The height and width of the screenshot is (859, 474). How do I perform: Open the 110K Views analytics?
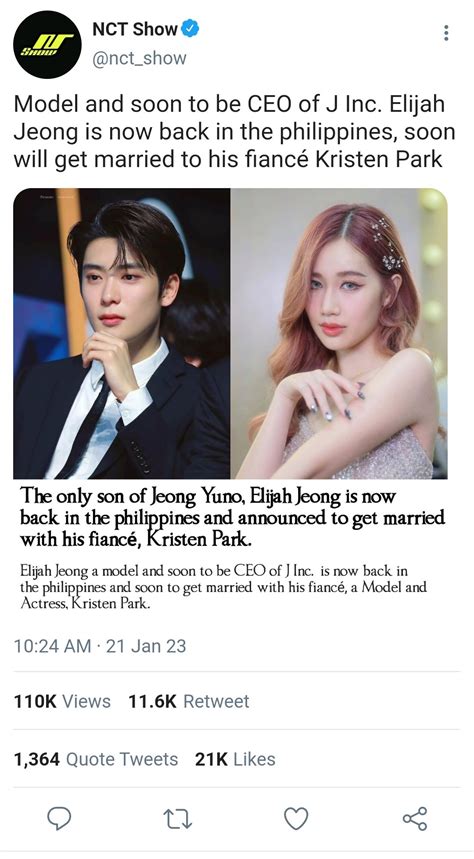coord(62,701)
